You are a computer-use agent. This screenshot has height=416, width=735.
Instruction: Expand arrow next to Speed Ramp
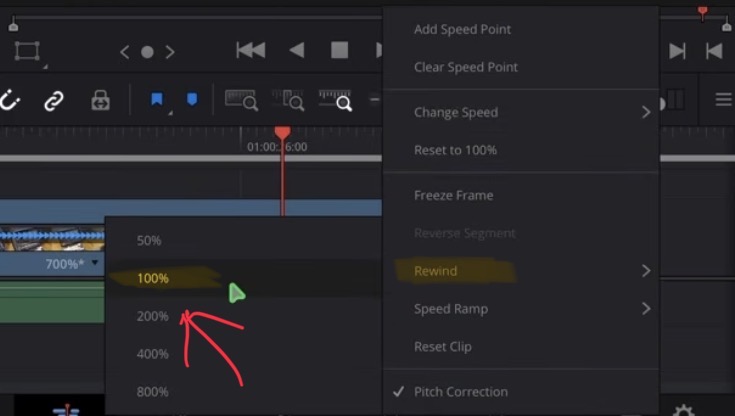[646, 309]
